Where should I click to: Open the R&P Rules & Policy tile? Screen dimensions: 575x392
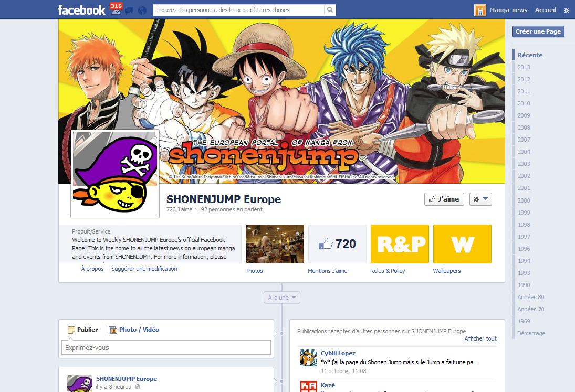pos(400,244)
